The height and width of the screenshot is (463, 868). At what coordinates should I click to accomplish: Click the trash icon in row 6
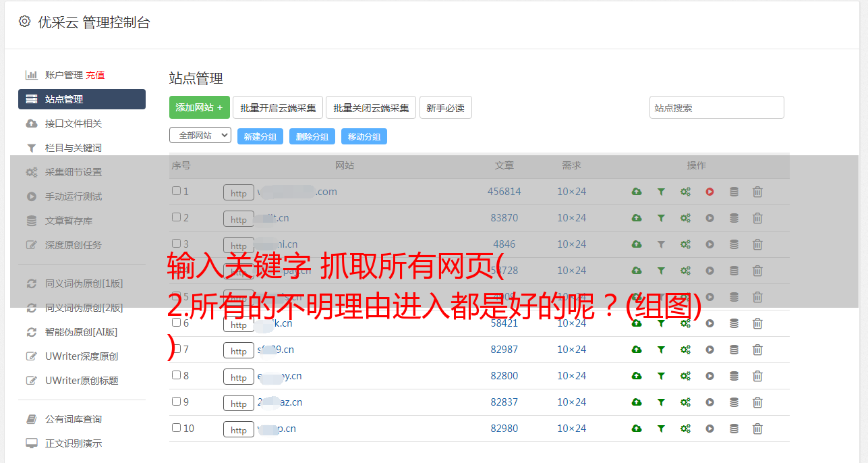[757, 323]
